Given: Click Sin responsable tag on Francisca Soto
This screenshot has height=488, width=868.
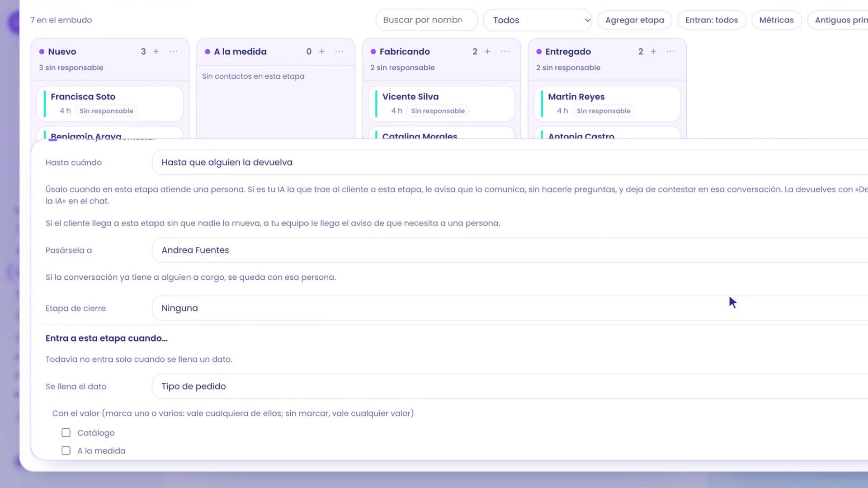Looking at the screenshot, I should (106, 111).
